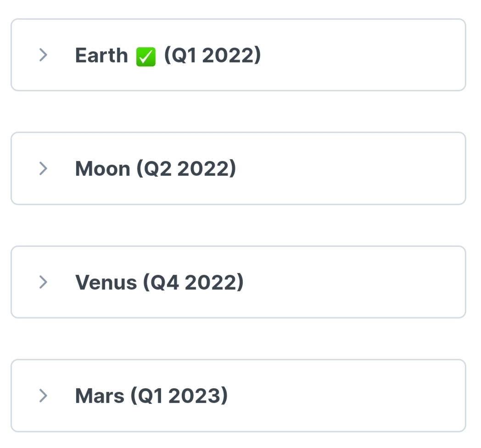481x448 pixels.
Task: Expand the Moon section chevron
Action: (x=44, y=168)
